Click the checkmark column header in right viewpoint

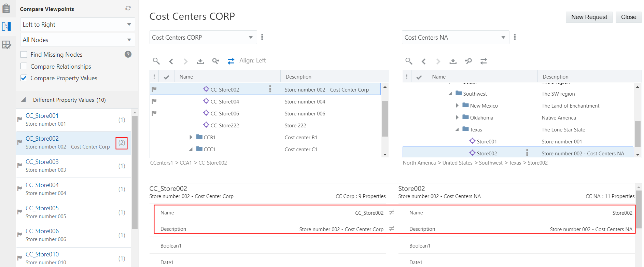[419, 77]
